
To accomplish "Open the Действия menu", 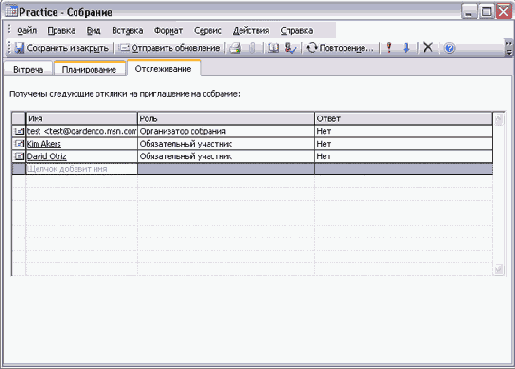I will coord(251,31).
